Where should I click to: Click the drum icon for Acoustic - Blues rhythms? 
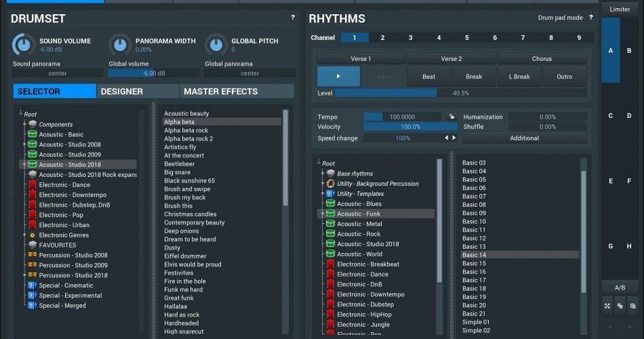(331, 204)
